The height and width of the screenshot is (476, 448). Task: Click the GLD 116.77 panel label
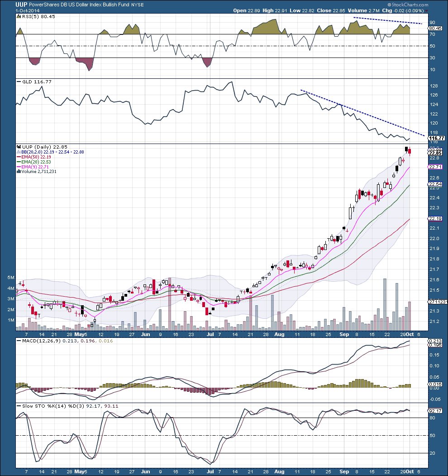coord(37,82)
